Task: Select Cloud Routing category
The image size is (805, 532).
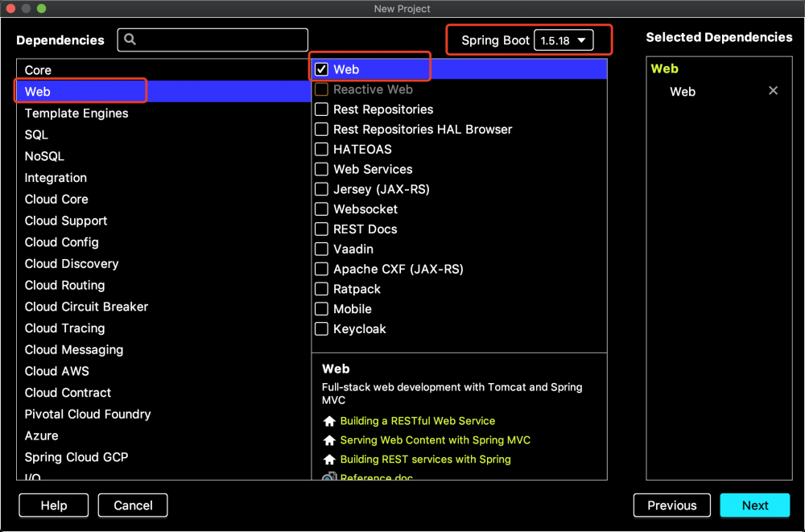Action: point(163,286)
